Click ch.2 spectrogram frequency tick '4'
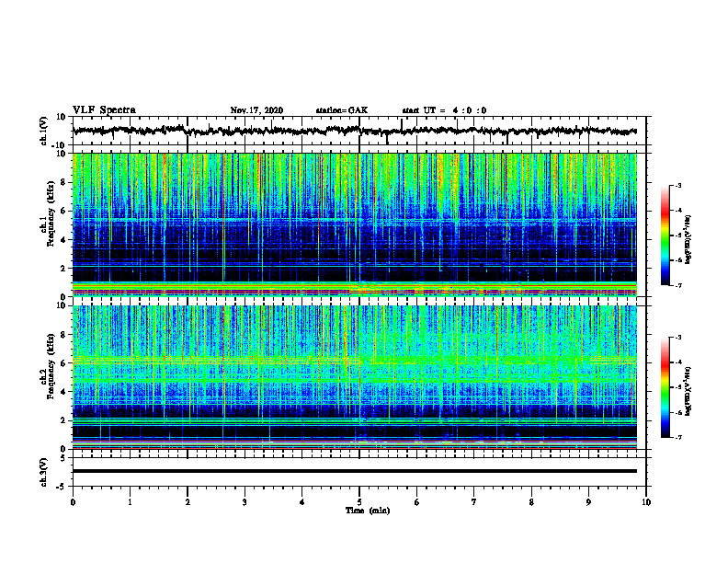This screenshot has height=563, width=728. tap(63, 392)
